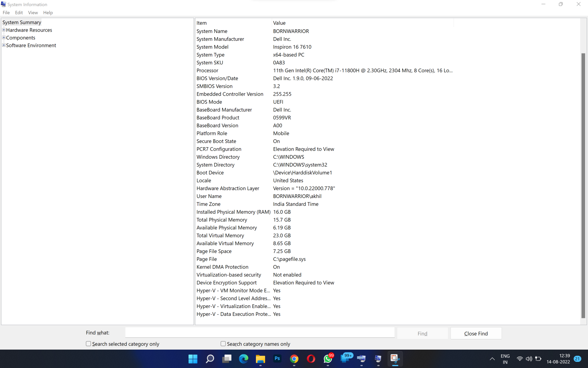Image resolution: width=588 pixels, height=368 pixels.
Task: Select the Hardware Abstraction Layer row
Action: (324, 188)
